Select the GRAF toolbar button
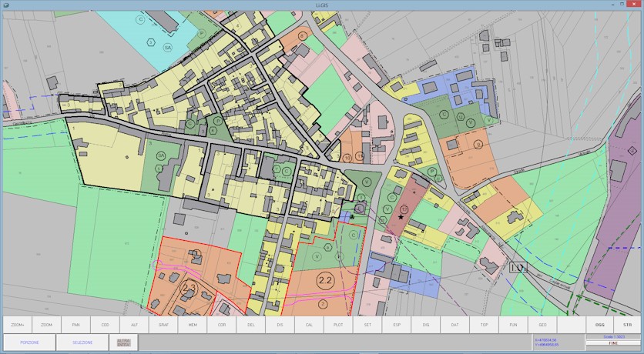 pos(163,325)
